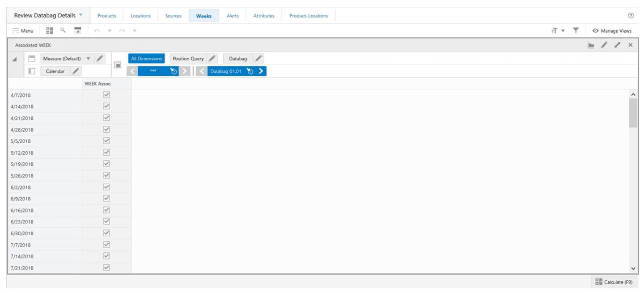Toggle WEEK Assoc. checkbox for 4/7/2018
Image resolution: width=644 pixels, height=293 pixels.
[x=106, y=95]
